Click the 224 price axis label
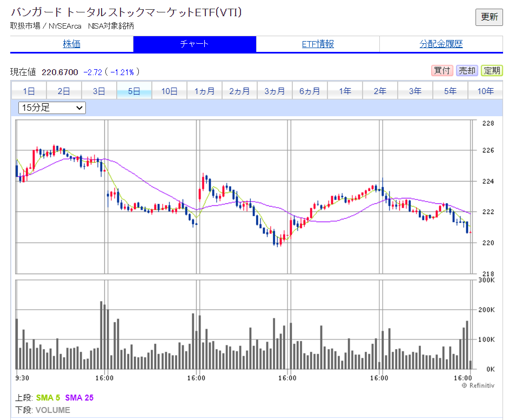Viewport: 509px width, 420px height. 488,181
